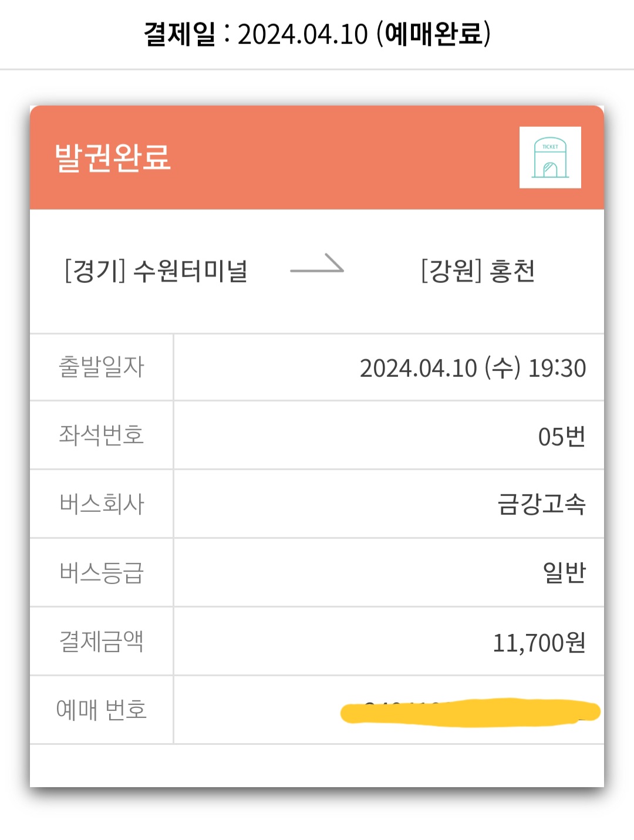
Task: Click the route direction arrow
Action: click(317, 266)
